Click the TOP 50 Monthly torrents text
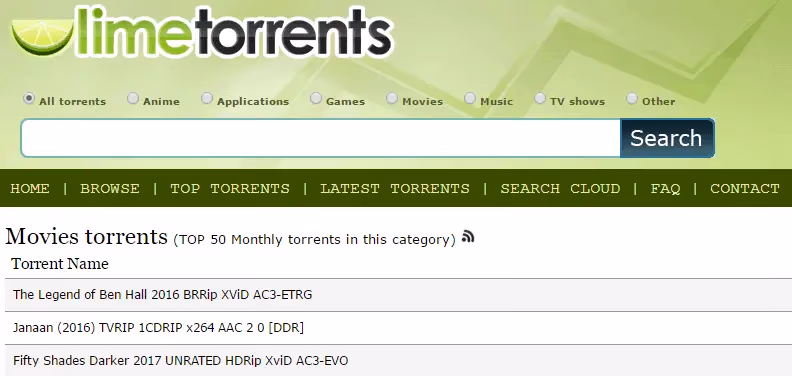The height and width of the screenshot is (376, 792). coord(314,239)
